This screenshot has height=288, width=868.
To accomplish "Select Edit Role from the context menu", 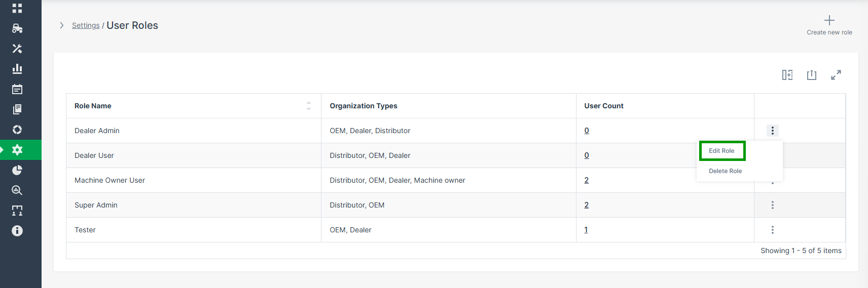I will [721, 151].
